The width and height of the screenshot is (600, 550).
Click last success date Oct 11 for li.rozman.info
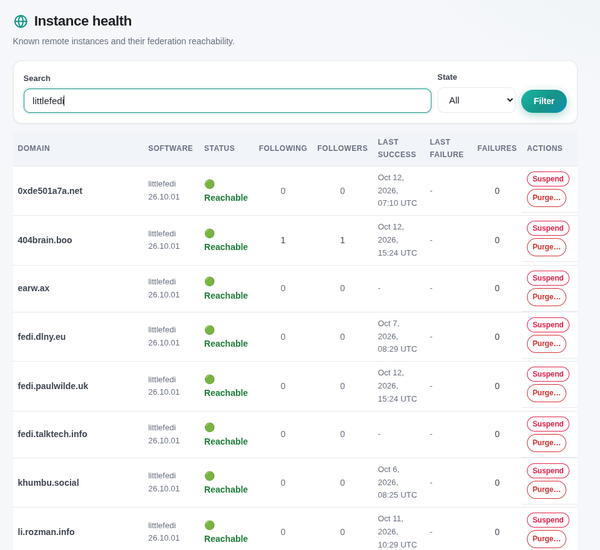point(390,519)
